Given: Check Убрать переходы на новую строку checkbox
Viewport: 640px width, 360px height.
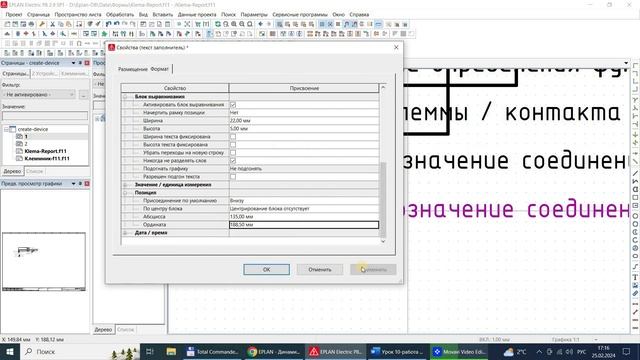Looking at the screenshot, I should 233,153.
